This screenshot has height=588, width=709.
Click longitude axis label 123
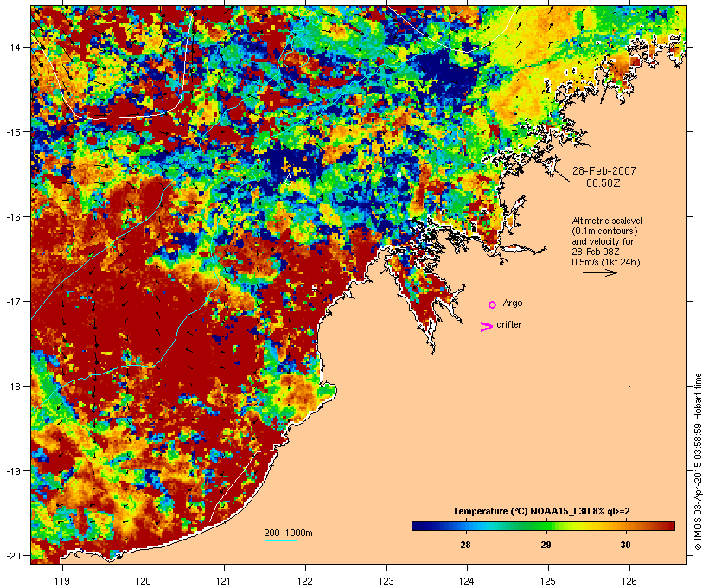pyautogui.click(x=386, y=581)
